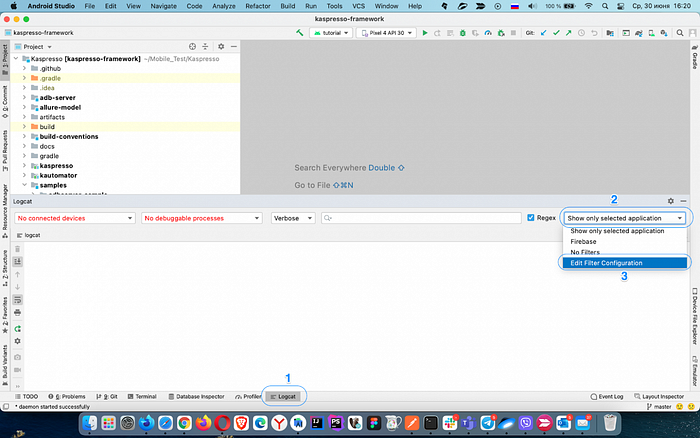Screen dimensions: 700x438
Task: Open the TODO tool window tab
Action: (26, 396)
